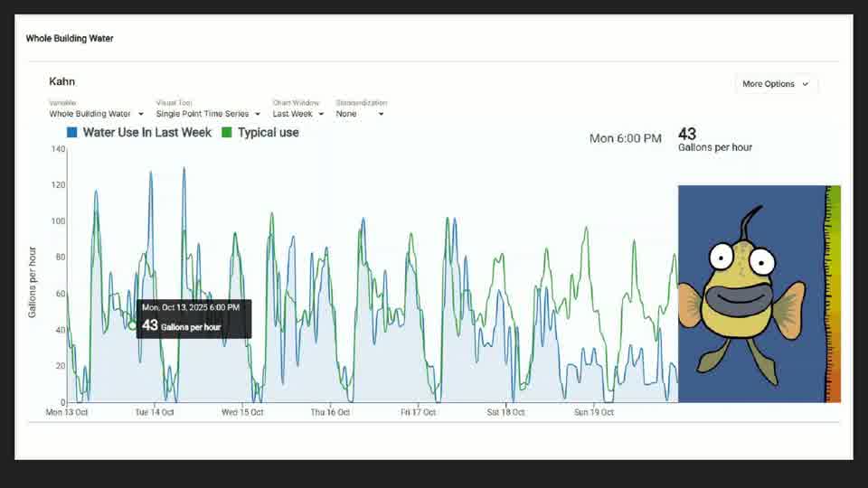Toggle the blue Water Use In Last Week legend swatch
This screenshot has height=488, width=868.
pyautogui.click(x=72, y=132)
